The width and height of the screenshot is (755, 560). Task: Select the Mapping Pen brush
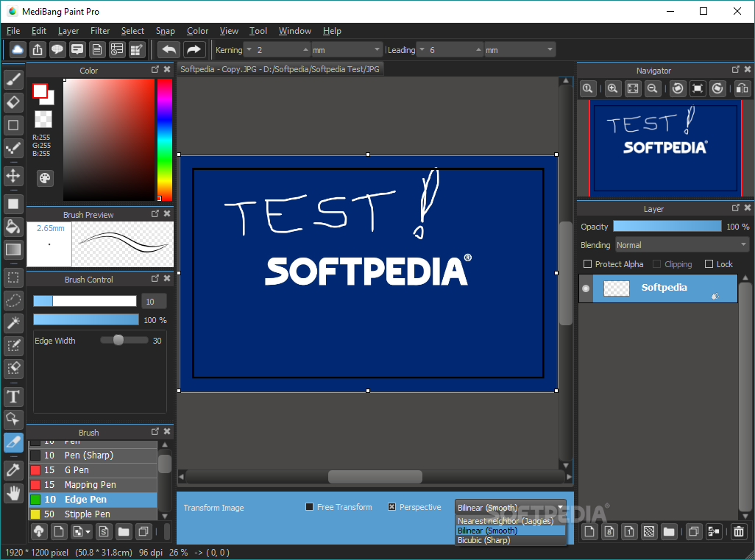point(93,484)
